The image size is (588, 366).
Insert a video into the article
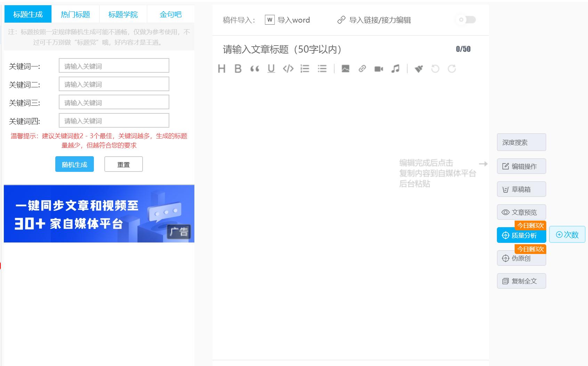379,69
